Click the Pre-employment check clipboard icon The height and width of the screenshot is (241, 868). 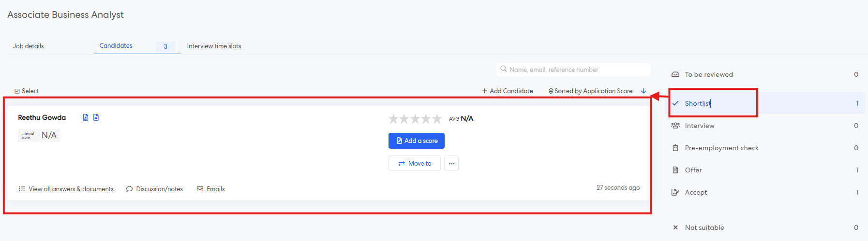click(x=675, y=148)
